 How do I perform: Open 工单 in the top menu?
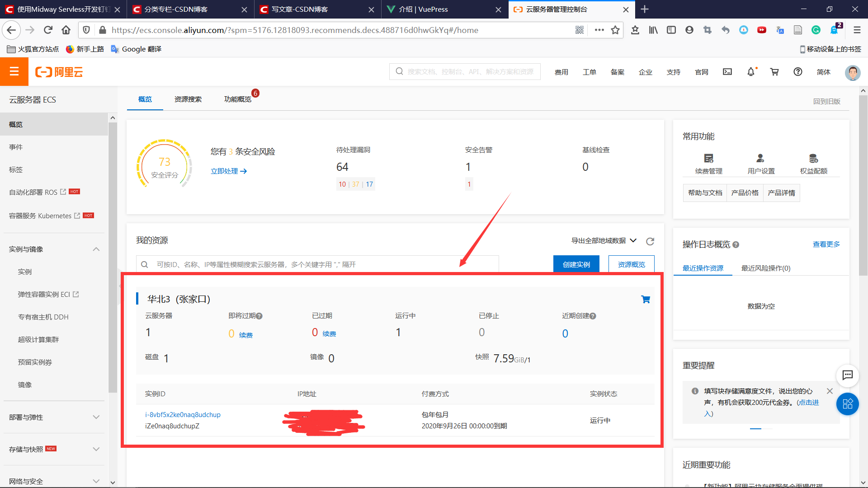(x=590, y=72)
